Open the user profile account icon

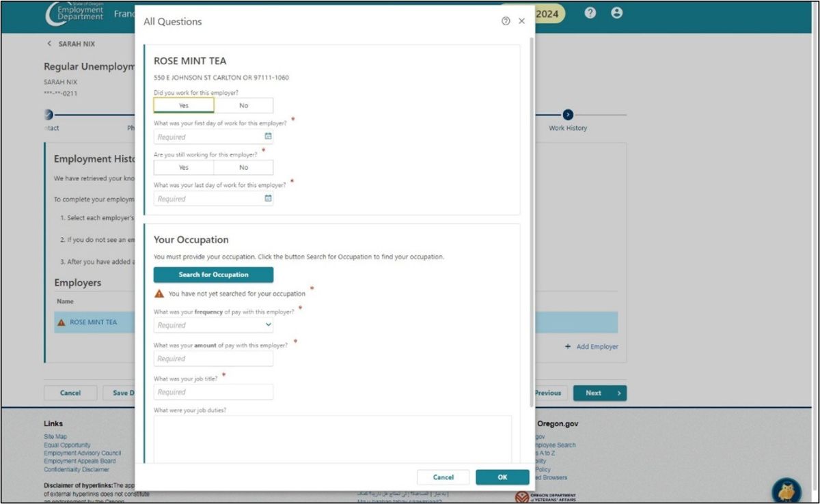click(616, 13)
